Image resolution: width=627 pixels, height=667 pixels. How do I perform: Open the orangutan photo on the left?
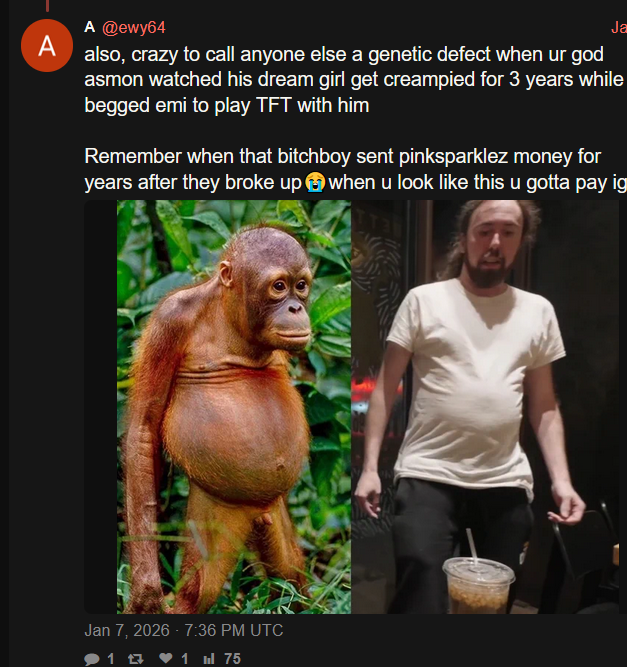234,407
